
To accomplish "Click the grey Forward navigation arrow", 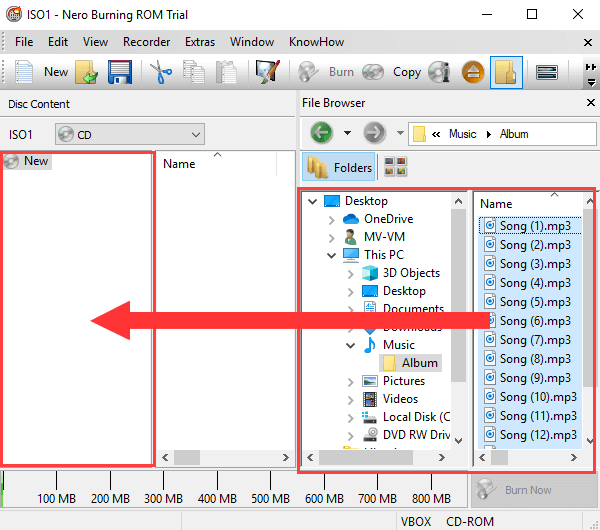I will click(x=374, y=133).
